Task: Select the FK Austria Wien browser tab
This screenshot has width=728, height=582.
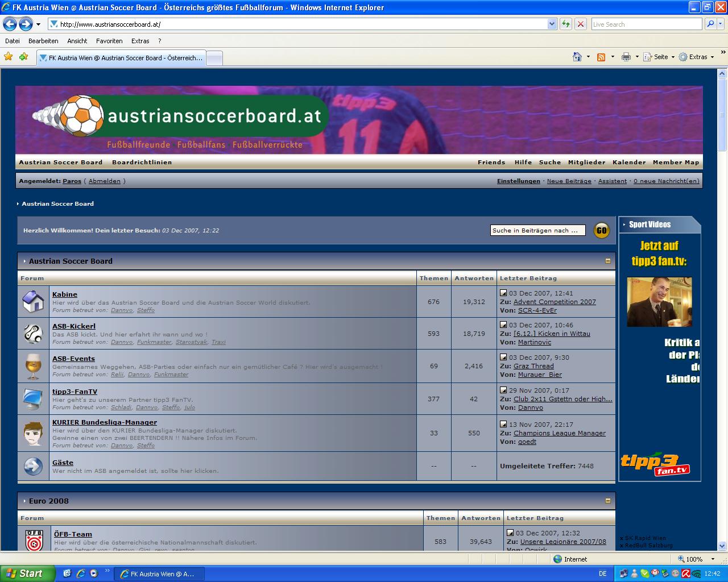Action: pyautogui.click(x=121, y=58)
